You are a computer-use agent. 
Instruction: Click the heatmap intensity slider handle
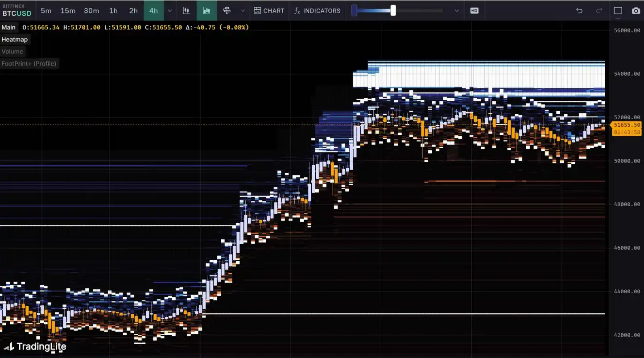click(x=393, y=10)
